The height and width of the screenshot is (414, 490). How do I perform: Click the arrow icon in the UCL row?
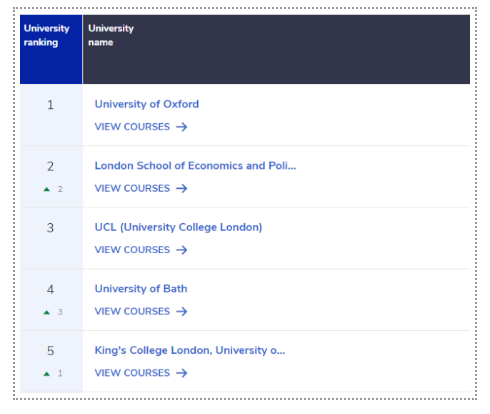[x=182, y=250]
